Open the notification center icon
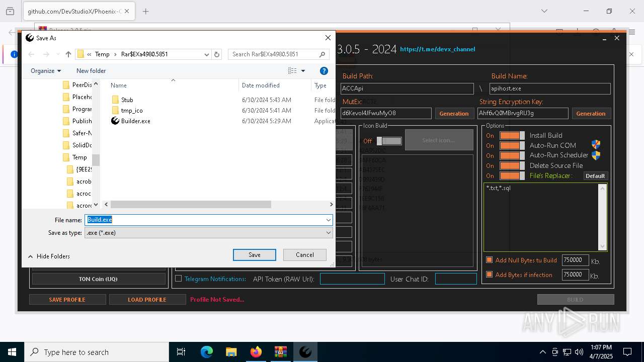The width and height of the screenshot is (644, 362). [627, 352]
